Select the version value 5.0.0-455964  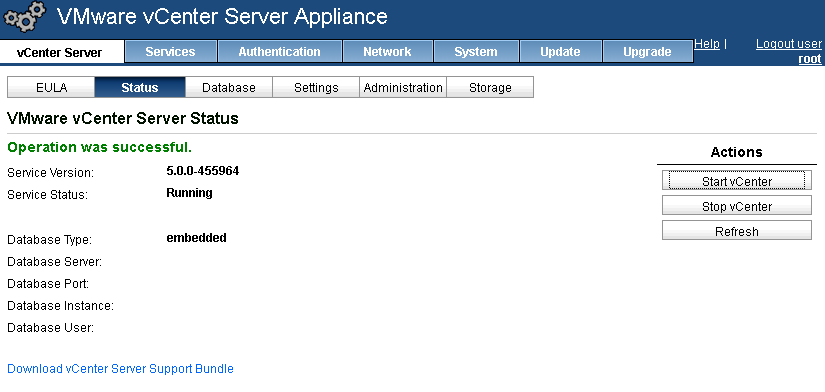(203, 171)
